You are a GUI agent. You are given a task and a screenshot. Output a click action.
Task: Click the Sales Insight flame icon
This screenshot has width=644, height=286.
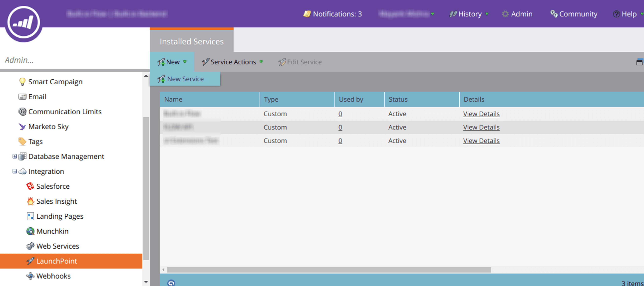[x=30, y=201]
